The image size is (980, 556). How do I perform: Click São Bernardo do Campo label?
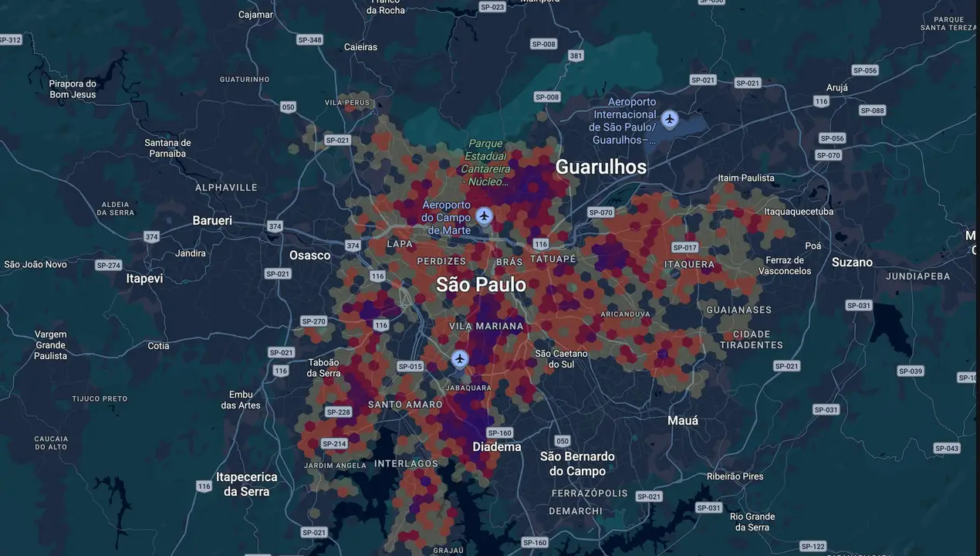click(577, 463)
